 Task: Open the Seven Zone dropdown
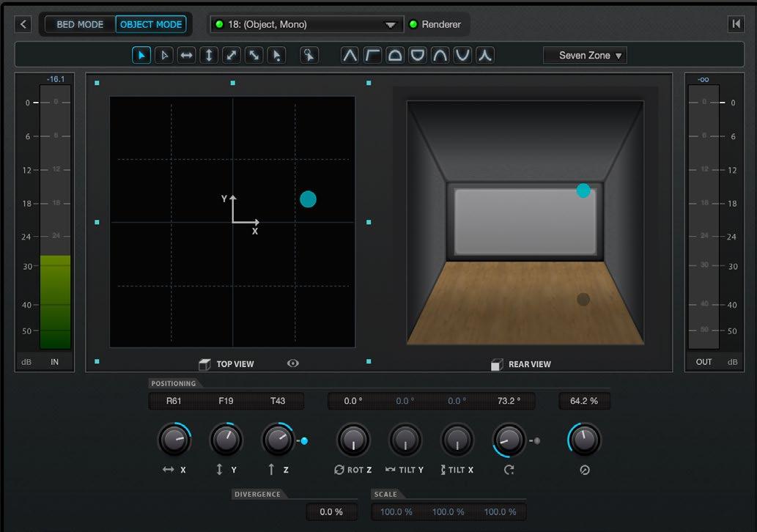585,56
